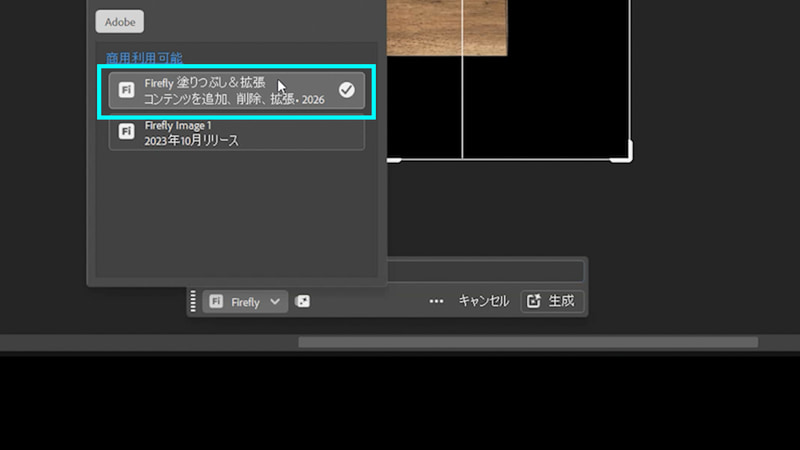Image resolution: width=800 pixels, height=450 pixels.
Task: Click the 生成 generate button
Action: [552, 301]
